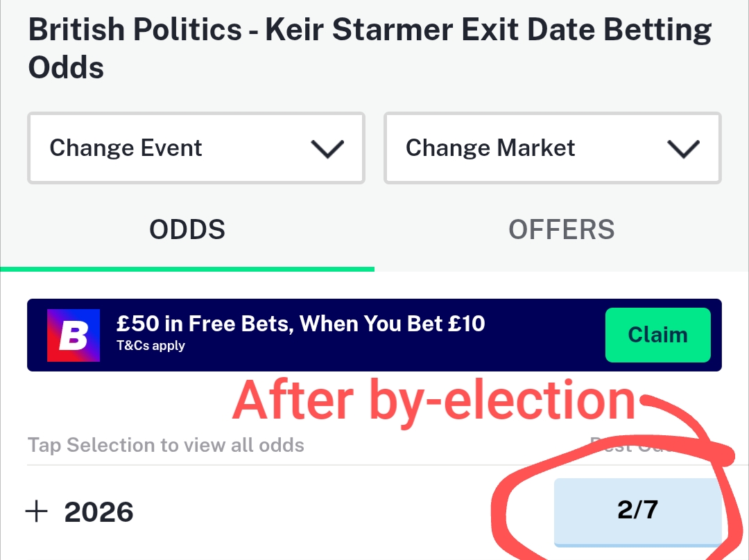Switch to the OFFERS tab
This screenshot has height=560, width=749.
[561, 229]
